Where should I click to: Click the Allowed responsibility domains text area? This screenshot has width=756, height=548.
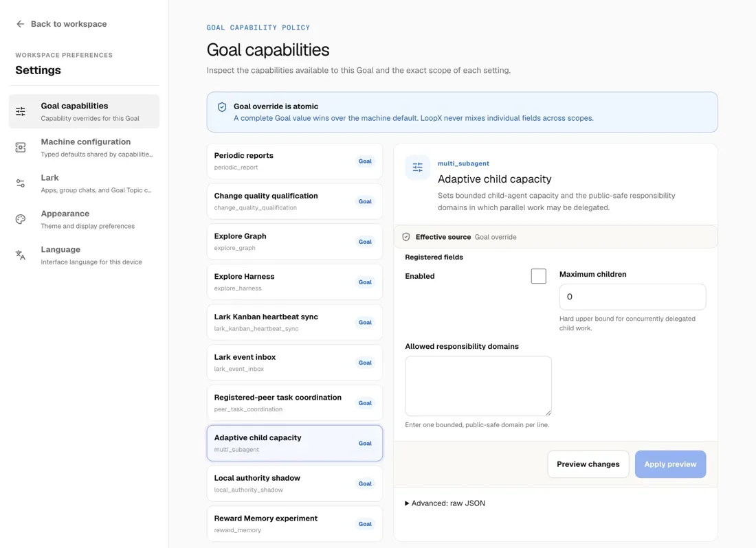478,386
